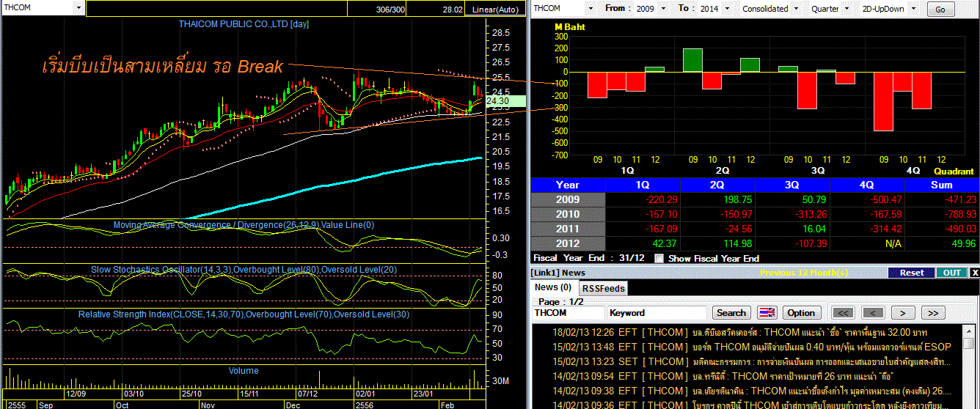Image resolution: width=980 pixels, height=409 pixels.
Task: Open the chart symbol THCOM dropdown
Action: tap(79, 8)
